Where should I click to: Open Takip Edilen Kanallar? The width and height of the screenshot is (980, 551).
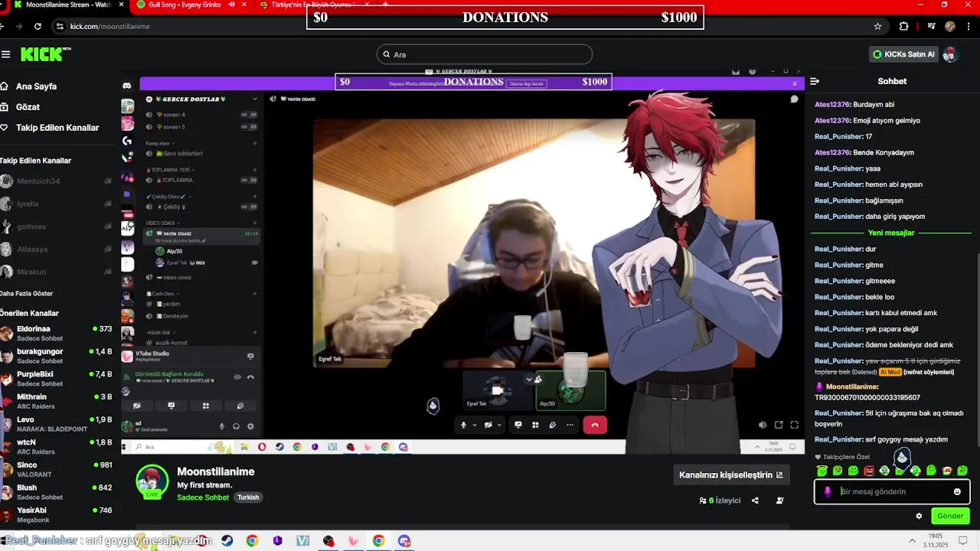(51, 128)
